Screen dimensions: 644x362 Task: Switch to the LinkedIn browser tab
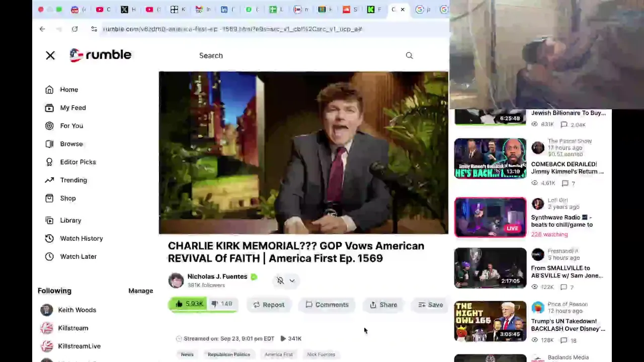coord(227,10)
